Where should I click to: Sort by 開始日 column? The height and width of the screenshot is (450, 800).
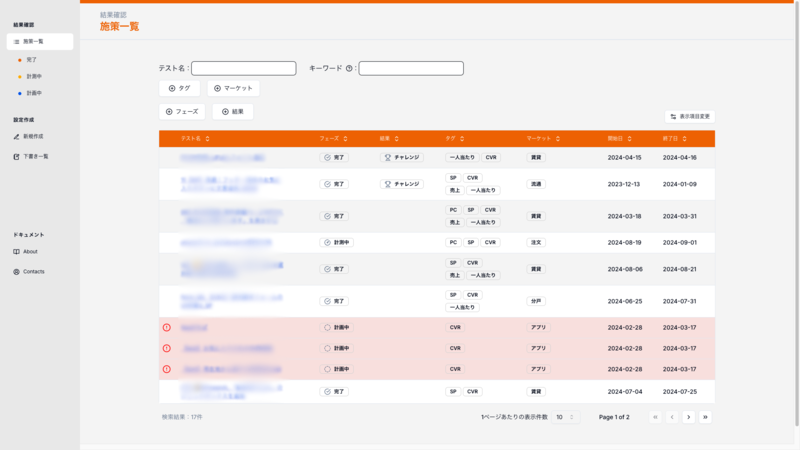click(x=619, y=139)
